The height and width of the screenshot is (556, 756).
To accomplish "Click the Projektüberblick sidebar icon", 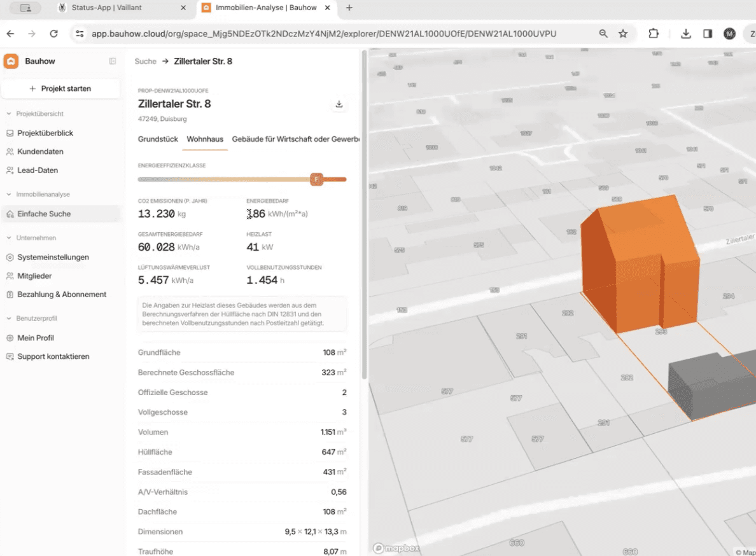I will [10, 133].
